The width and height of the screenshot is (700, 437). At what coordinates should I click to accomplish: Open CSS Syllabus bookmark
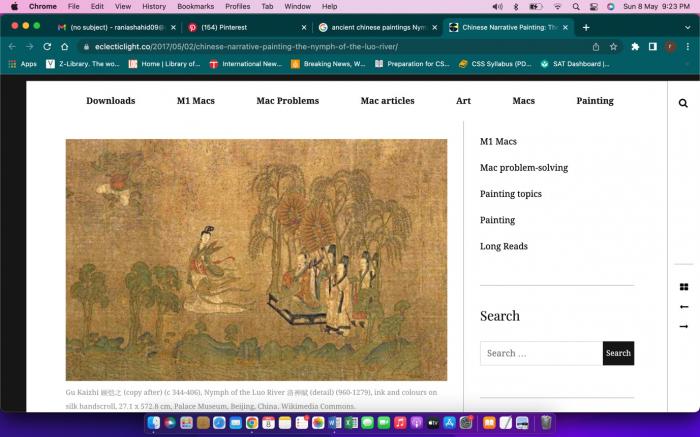tap(495, 64)
